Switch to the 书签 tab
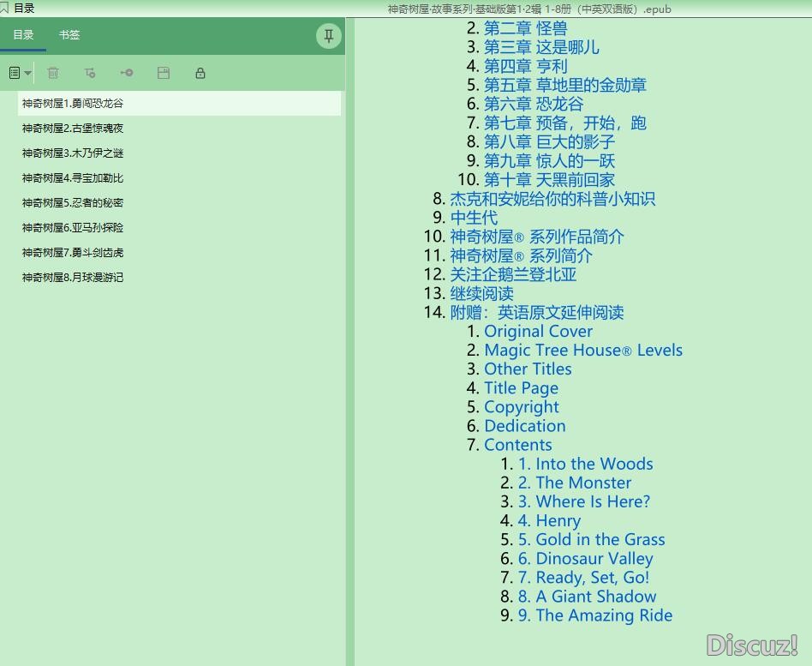 click(69, 35)
